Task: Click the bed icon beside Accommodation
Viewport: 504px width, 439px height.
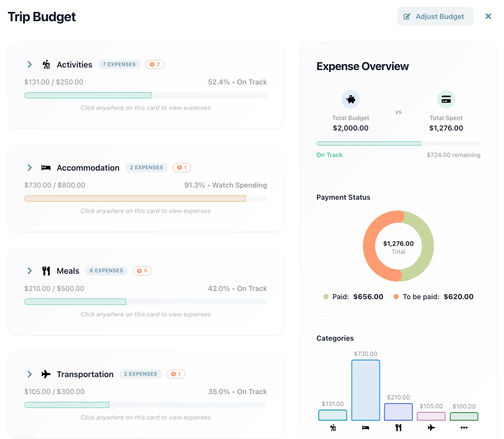Action: (x=46, y=168)
